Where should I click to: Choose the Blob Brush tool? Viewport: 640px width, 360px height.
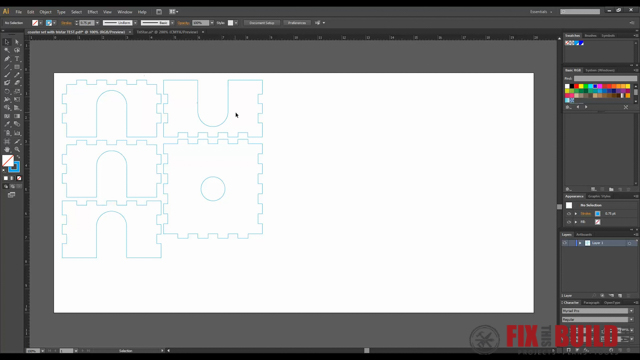coord(7,83)
